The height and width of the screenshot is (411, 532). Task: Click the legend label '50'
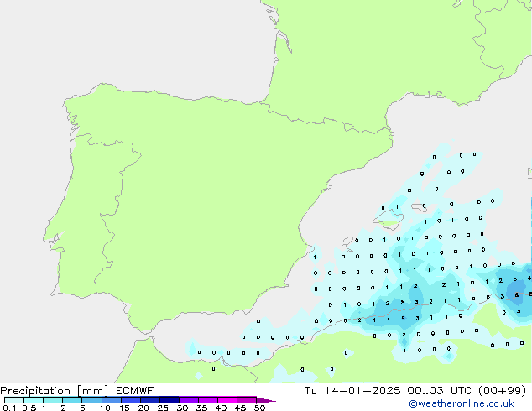(x=260, y=408)
